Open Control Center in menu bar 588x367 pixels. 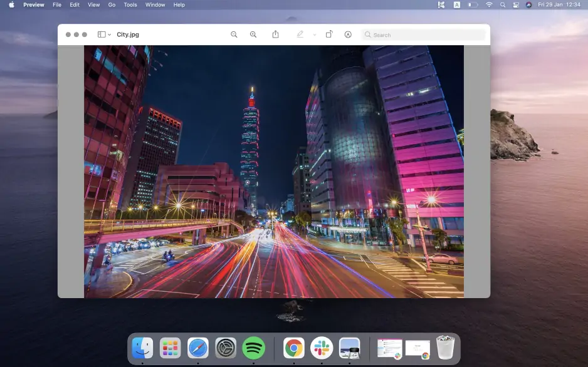[x=516, y=5]
